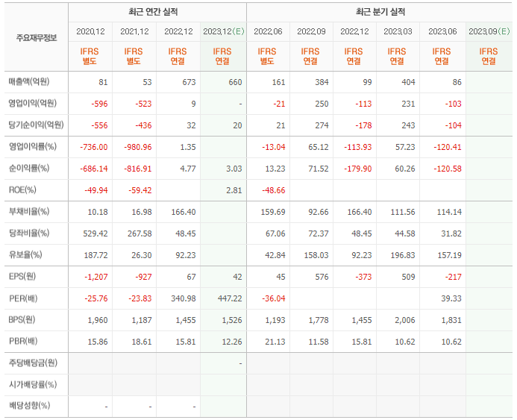Click the 274 net income value
The image size is (517, 420).
322,125
